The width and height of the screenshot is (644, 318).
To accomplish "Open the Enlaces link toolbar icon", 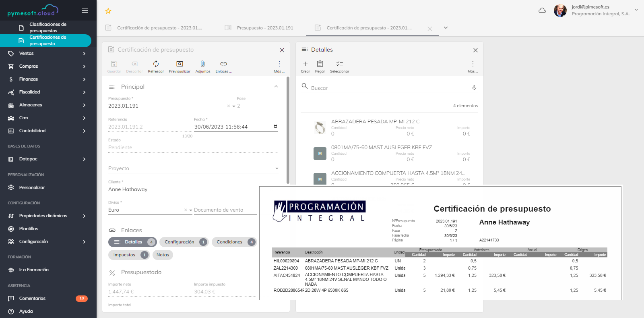I will 223,64.
